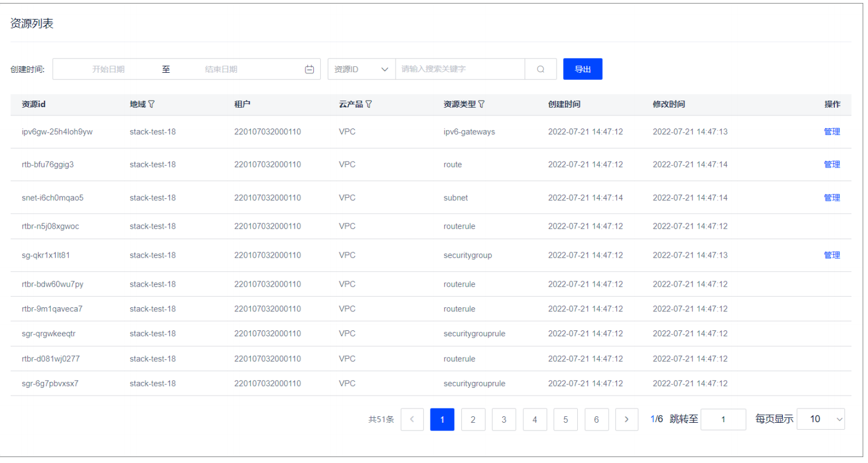Click securitygrouprule in sgr-qrgwkeeqtr row

[x=474, y=334]
